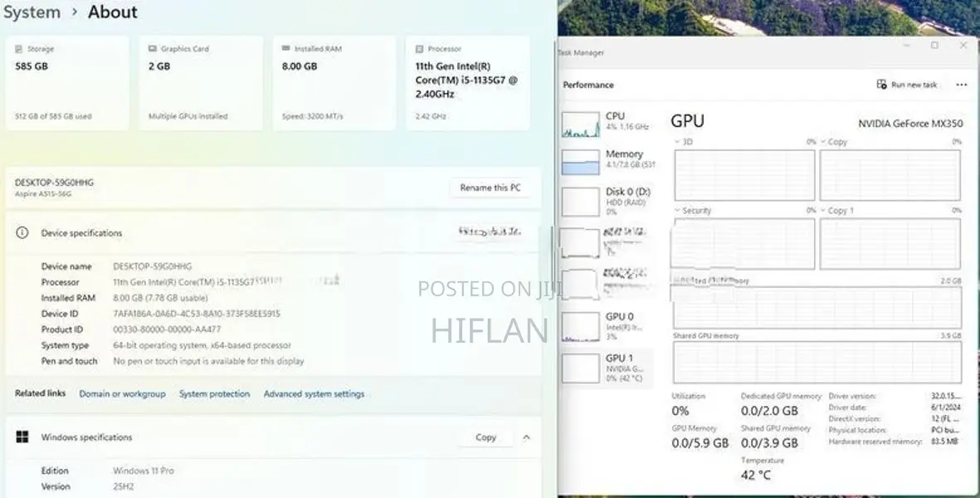
Task: Click the Aspire A515-56G model text
Action: coord(43,193)
